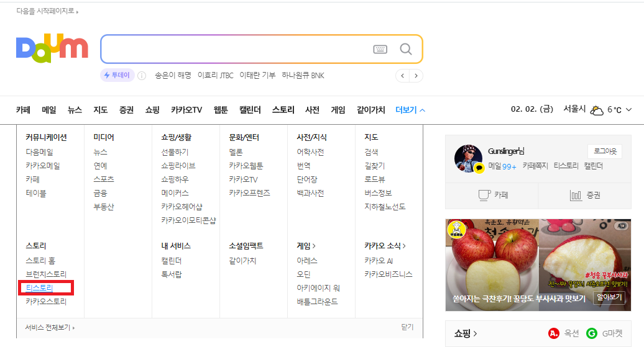Open the 쇼핑 section heading
This screenshot has width=644, height=347.
tap(466, 333)
